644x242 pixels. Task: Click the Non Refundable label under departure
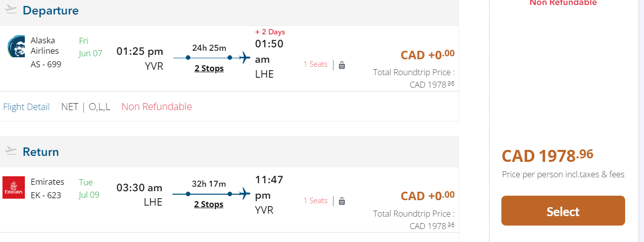pos(157,107)
